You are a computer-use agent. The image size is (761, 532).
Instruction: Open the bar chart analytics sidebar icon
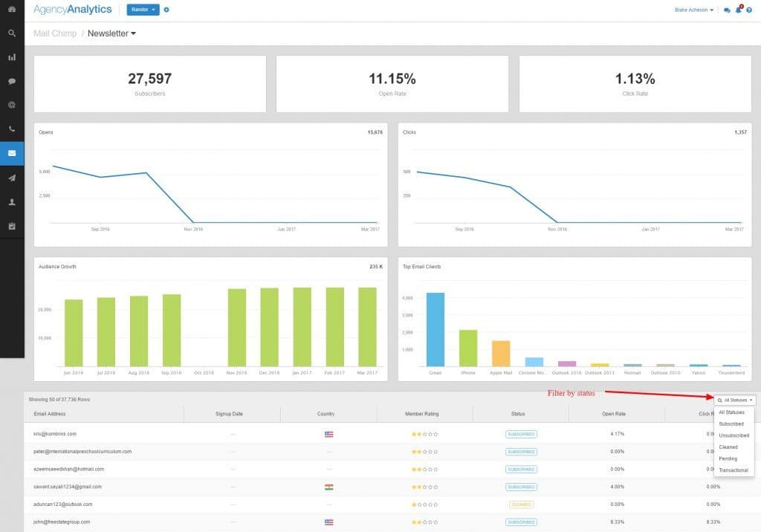12,57
